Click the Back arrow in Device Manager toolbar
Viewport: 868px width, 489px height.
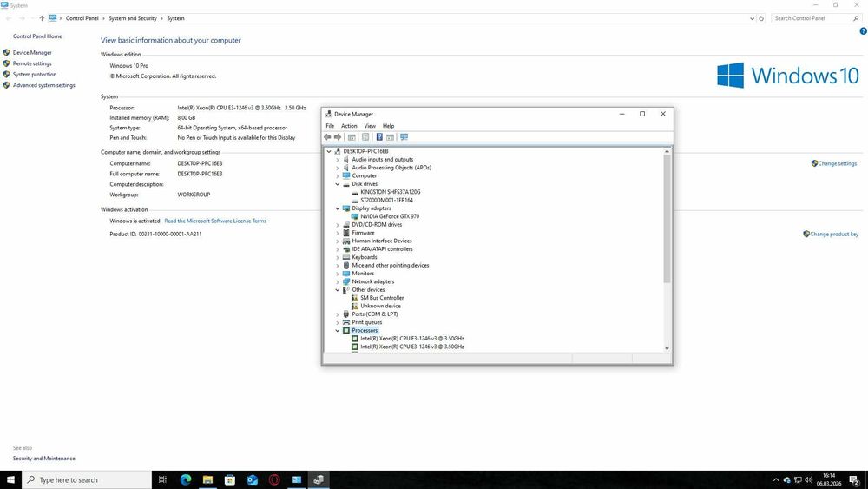point(327,136)
